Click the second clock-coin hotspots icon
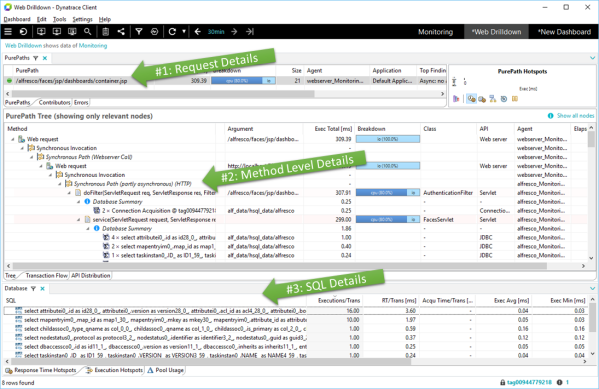Viewport: 599px width, 389px height. [x=482, y=99]
